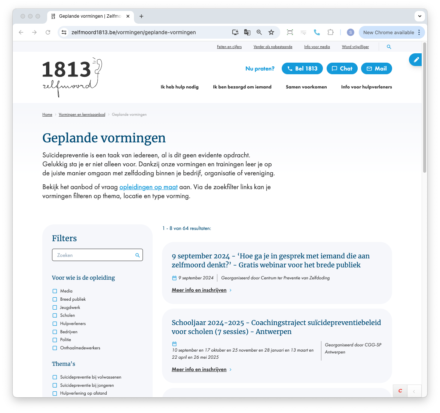
Task: Check the Jeugdwerk filter
Action: click(x=55, y=307)
